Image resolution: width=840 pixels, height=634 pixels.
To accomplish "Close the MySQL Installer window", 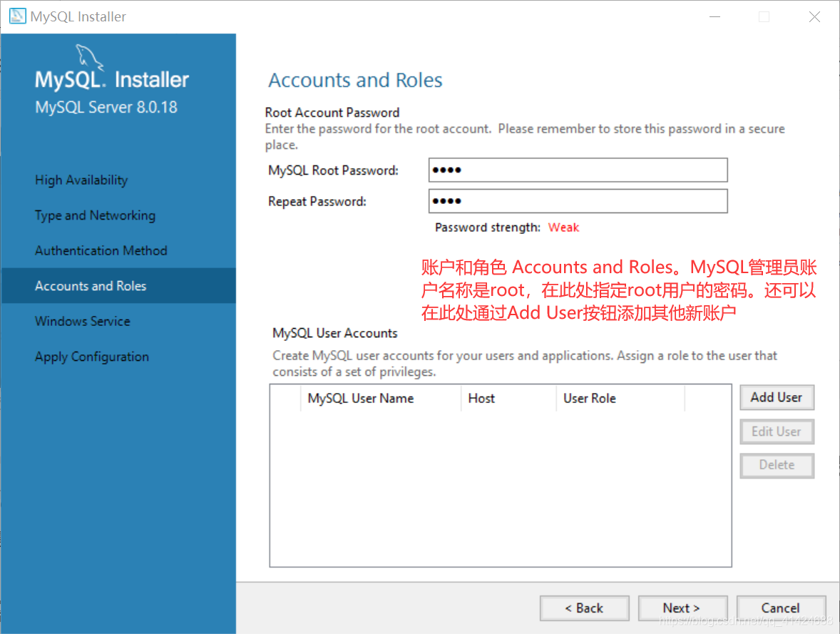I will [x=814, y=16].
